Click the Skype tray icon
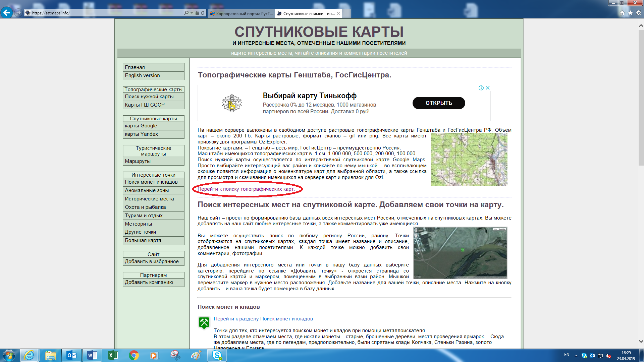The image size is (644, 362). pyautogui.click(x=584, y=356)
